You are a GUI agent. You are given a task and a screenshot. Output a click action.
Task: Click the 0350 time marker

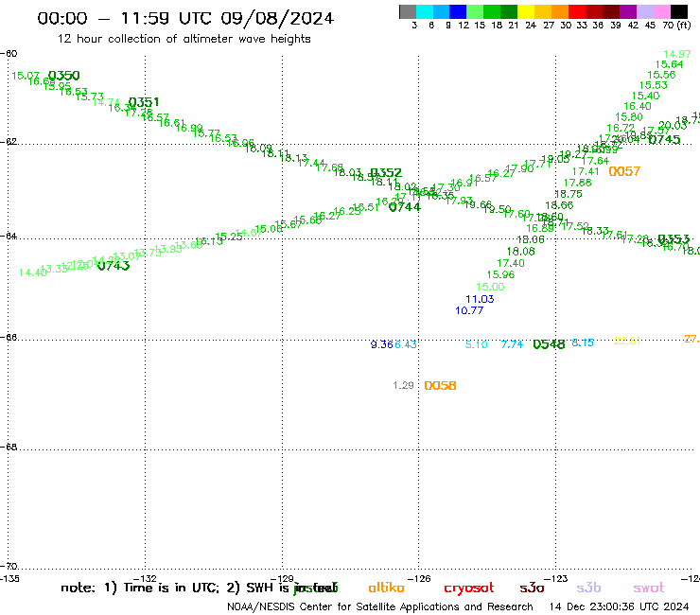pyautogui.click(x=63, y=75)
